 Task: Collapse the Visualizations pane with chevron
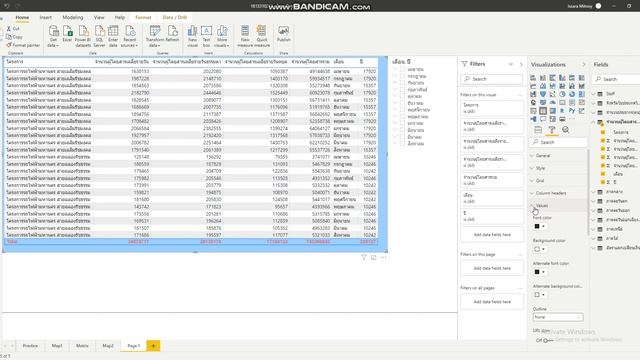(x=584, y=64)
